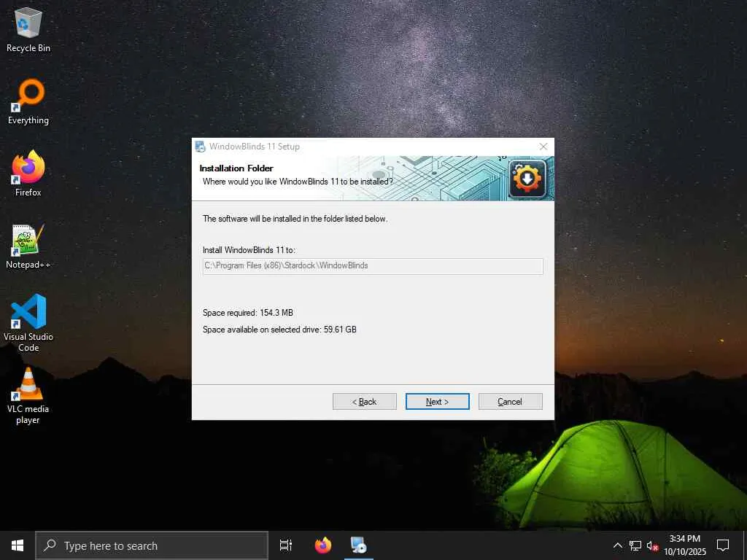
Task: Click the installer gear download logo
Action: click(527, 179)
